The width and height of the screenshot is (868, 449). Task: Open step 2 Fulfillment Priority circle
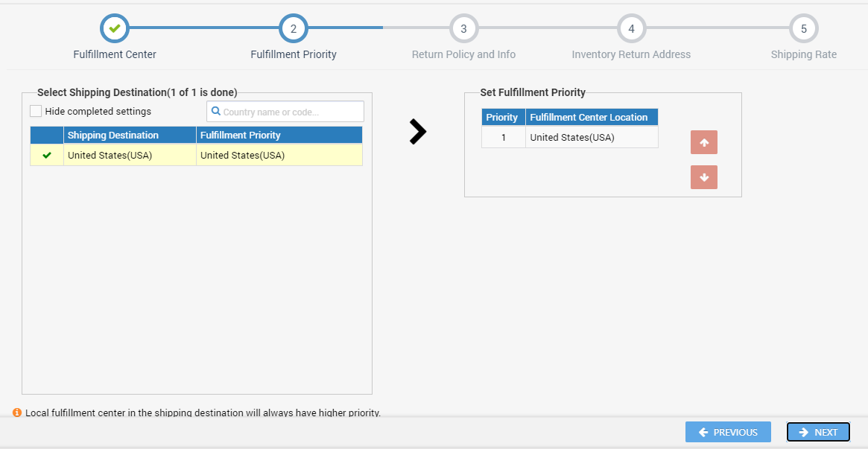(294, 29)
